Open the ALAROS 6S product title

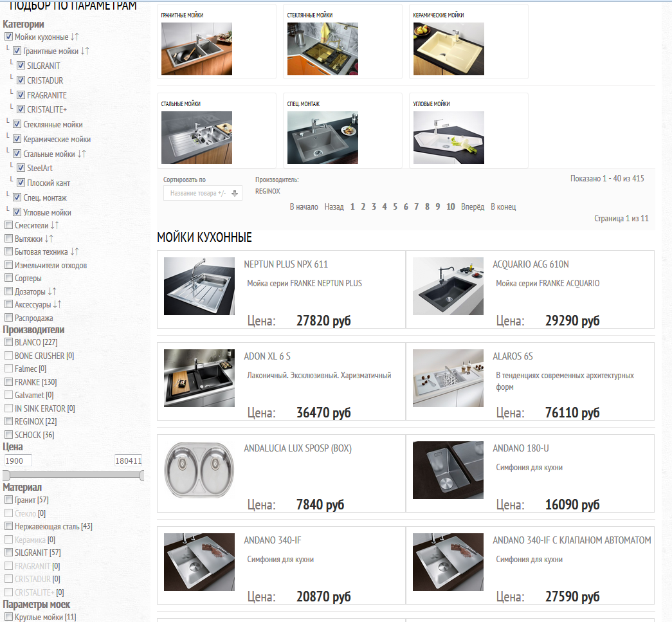pos(513,356)
